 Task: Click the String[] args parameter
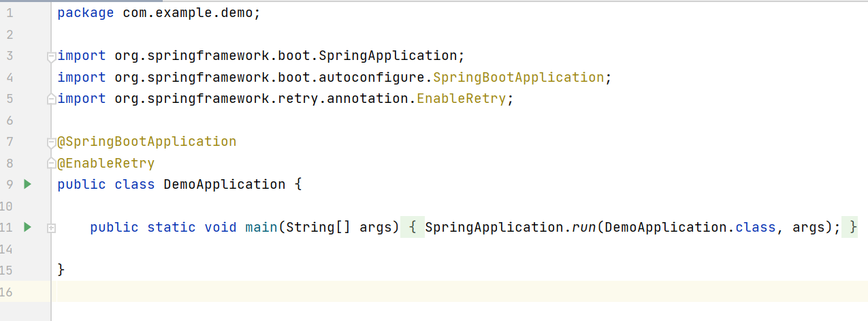[x=339, y=228]
